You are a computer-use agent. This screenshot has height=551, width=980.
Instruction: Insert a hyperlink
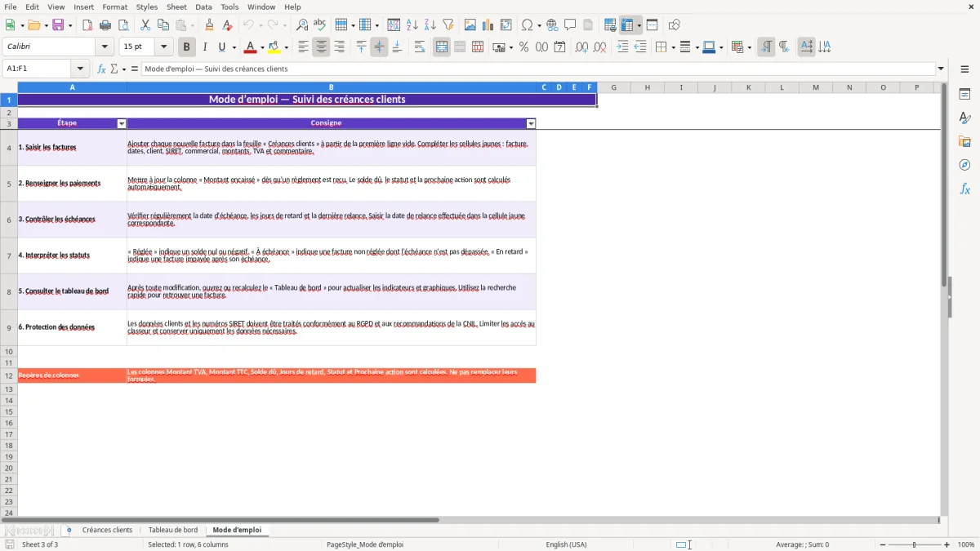coord(552,25)
